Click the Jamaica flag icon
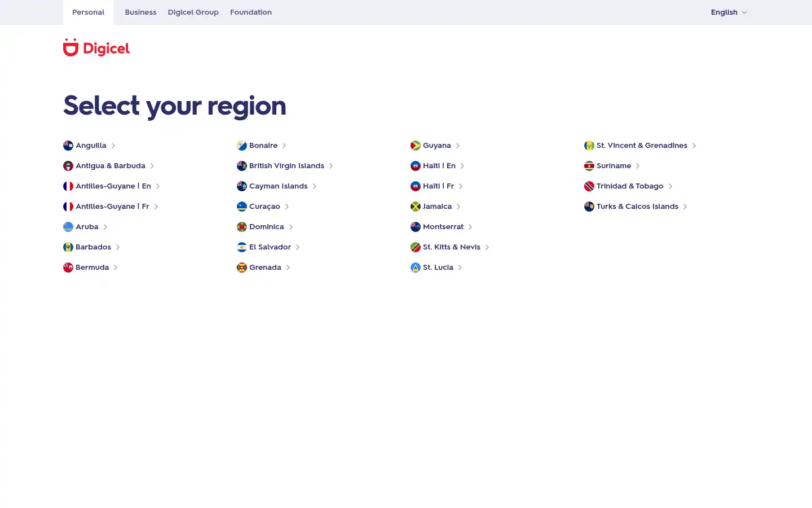812x508 pixels. coord(416,207)
